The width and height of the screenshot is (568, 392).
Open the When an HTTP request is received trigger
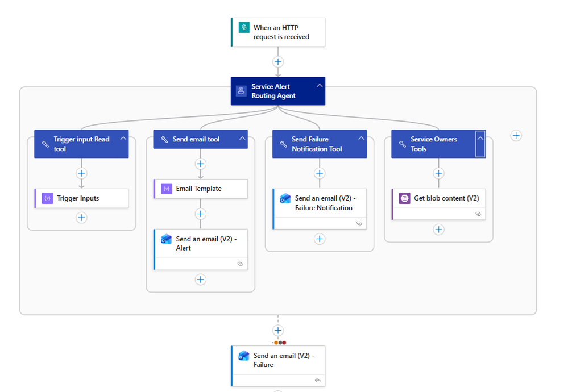(278, 32)
